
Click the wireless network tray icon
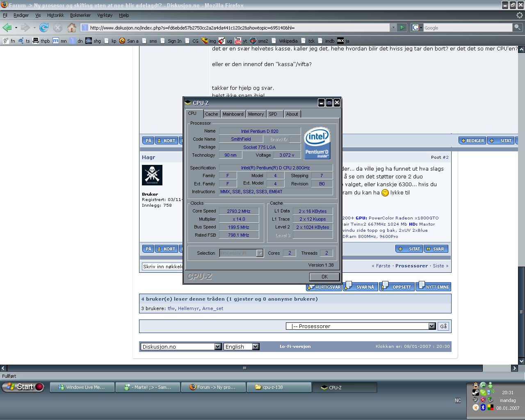click(x=491, y=393)
